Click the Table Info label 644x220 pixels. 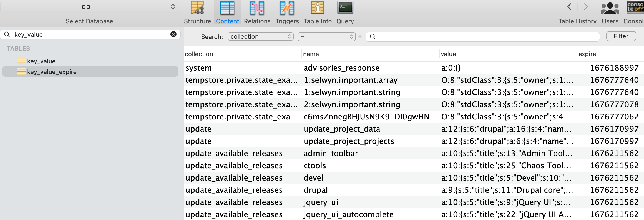pos(318,21)
